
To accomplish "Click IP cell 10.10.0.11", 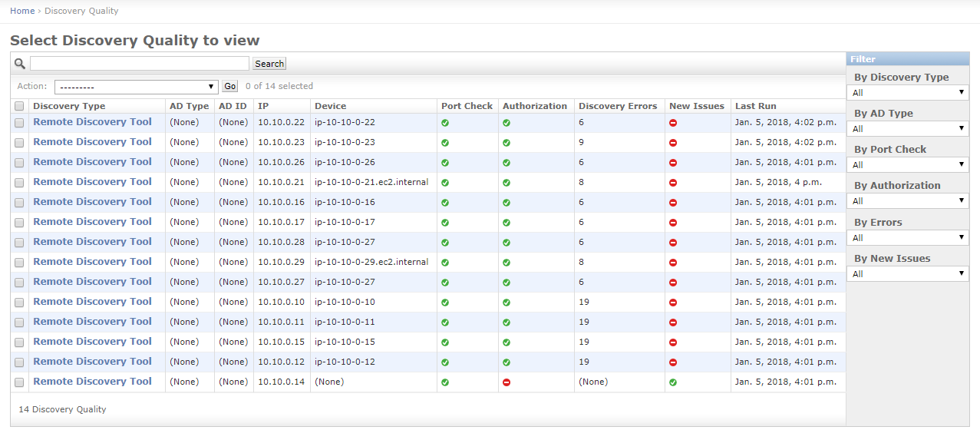I will pyautogui.click(x=281, y=322).
